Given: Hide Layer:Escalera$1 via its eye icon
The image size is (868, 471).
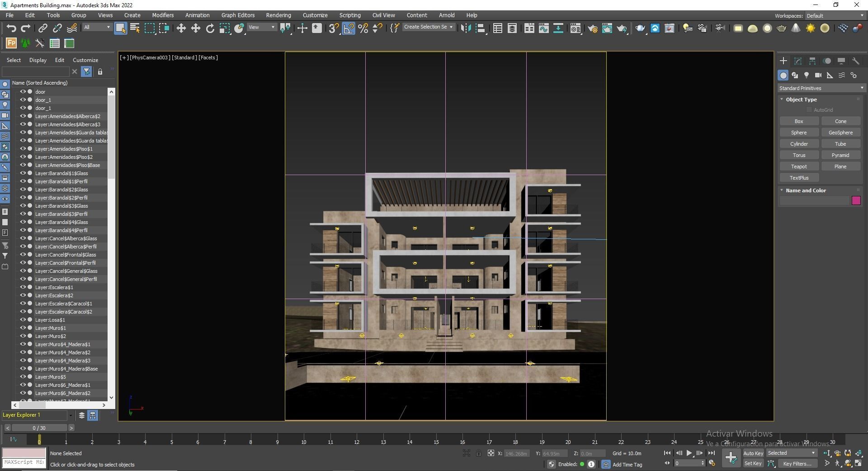Looking at the screenshot, I should (x=23, y=287).
